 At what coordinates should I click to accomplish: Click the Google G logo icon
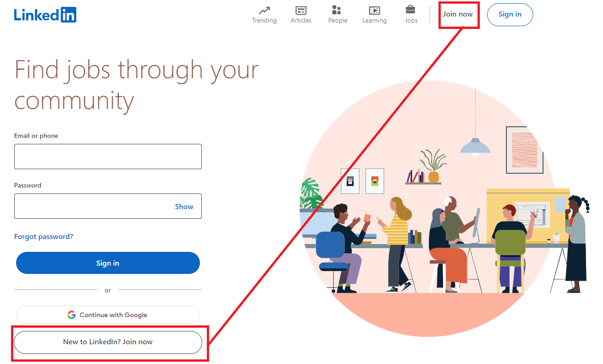pos(72,315)
